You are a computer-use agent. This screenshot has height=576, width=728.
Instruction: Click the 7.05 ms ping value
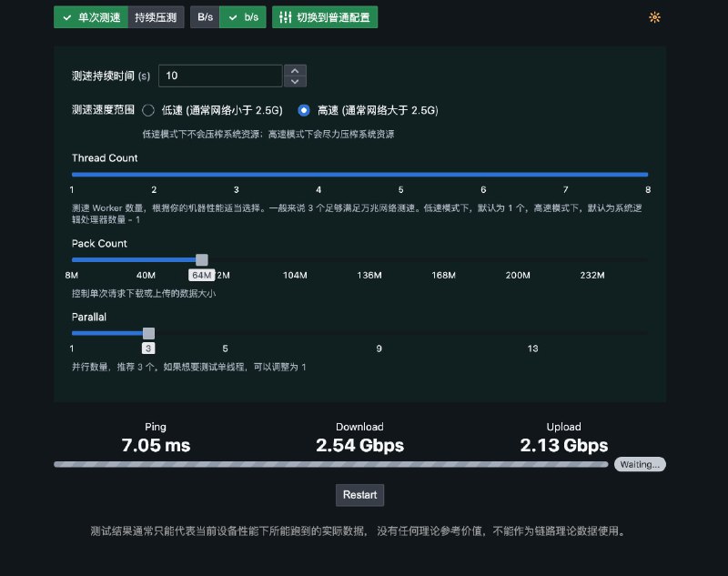point(156,445)
